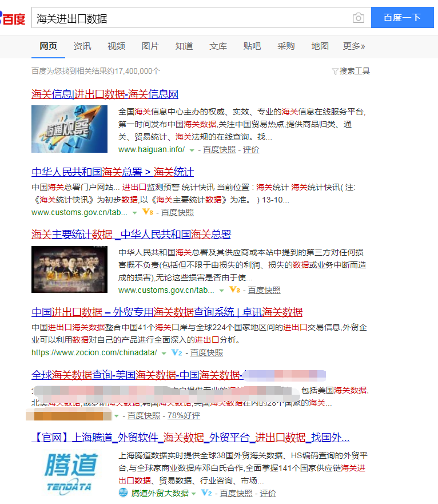Click the www.customs.gov.cn URL under 海关统计

click(79, 212)
